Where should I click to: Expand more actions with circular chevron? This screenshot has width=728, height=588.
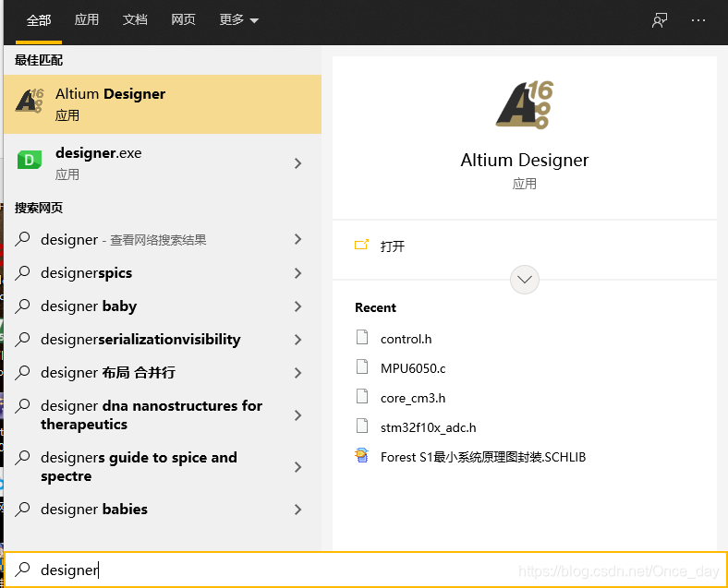pyautogui.click(x=525, y=280)
